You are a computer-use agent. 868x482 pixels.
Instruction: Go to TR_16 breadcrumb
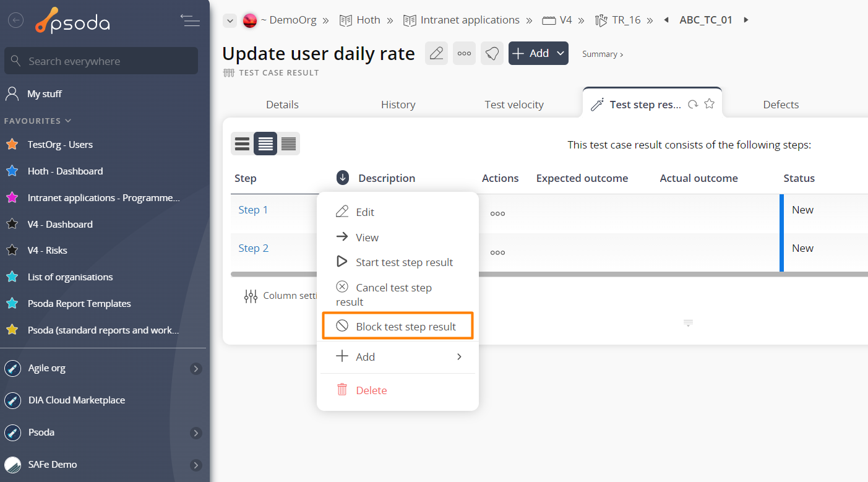pos(626,20)
